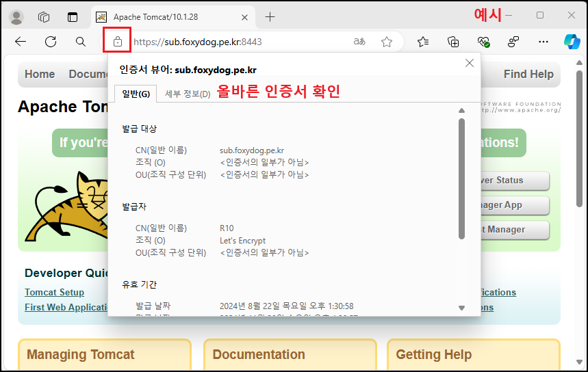Click the toolbar profile icon beside browser essentials
588x372 pixels.
(513, 42)
